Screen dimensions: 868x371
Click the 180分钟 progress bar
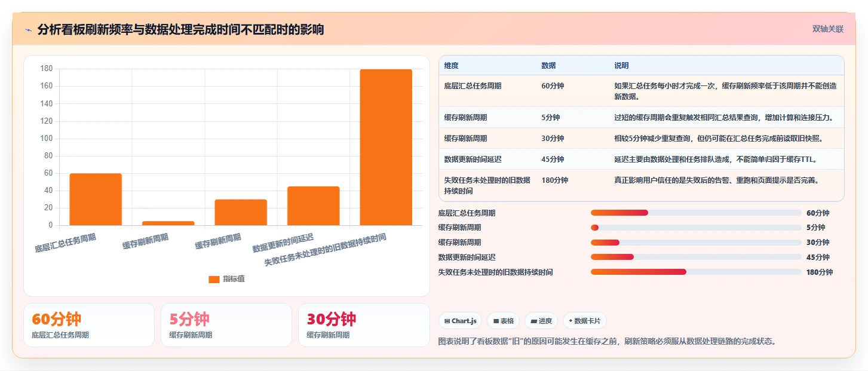coord(696,272)
